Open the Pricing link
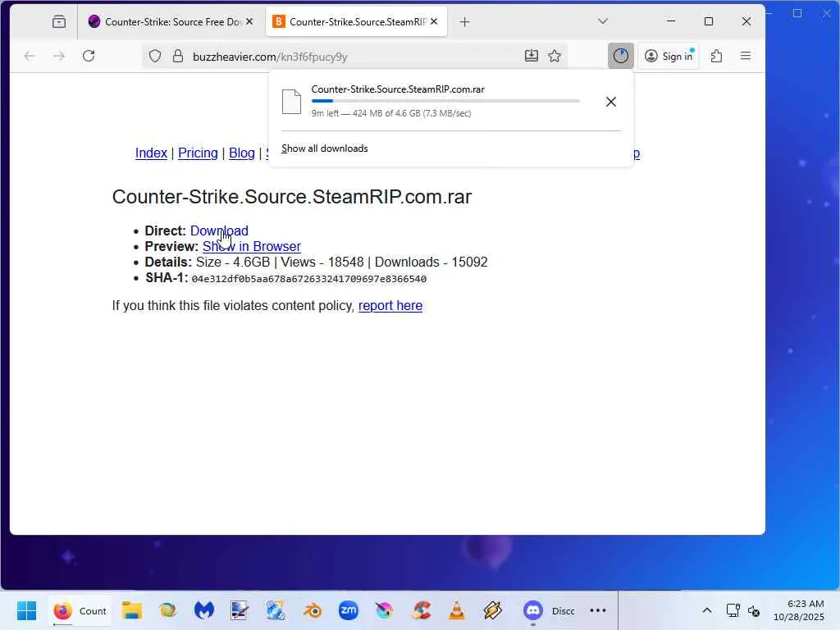The height and width of the screenshot is (630, 840). 198,153
